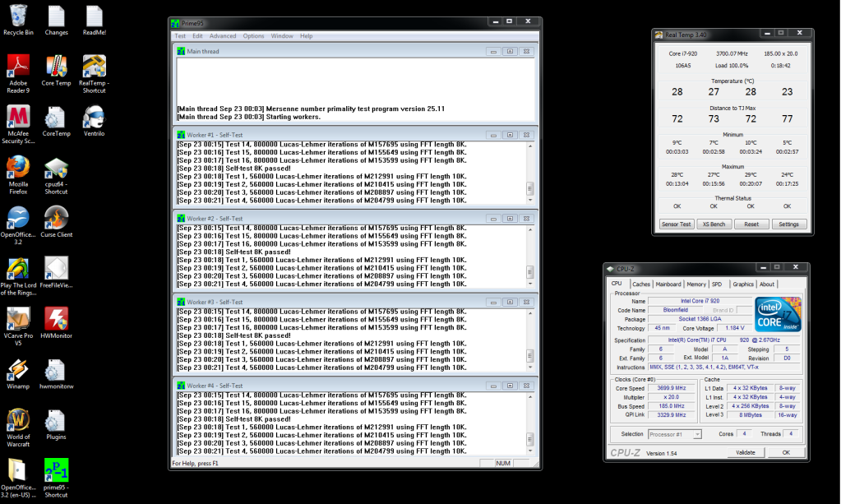
Task: Launch Mozilla Firefox desktop icon
Action: [18, 175]
